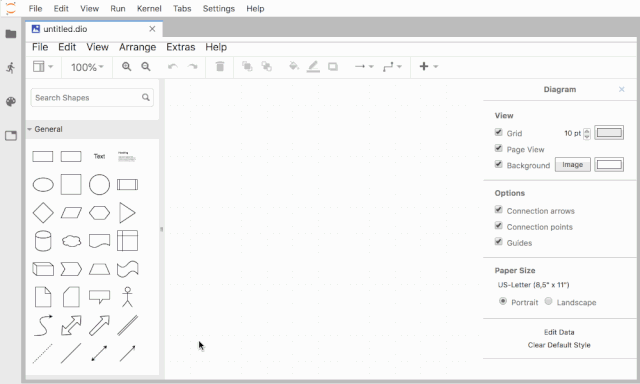Toggle the Page View checkbox
Image resolution: width=640 pixels, height=384 pixels.
pos(498,148)
